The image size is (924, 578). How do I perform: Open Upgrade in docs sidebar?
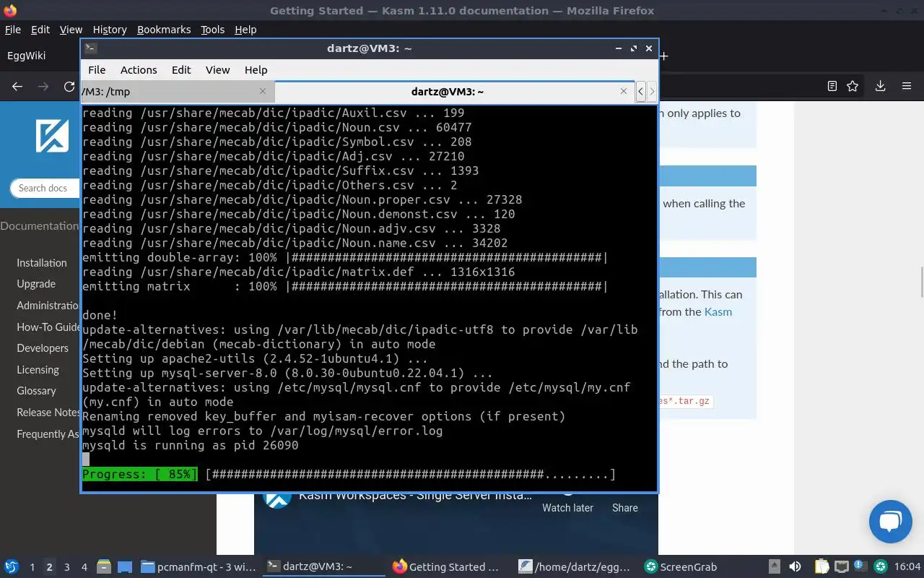pos(36,284)
